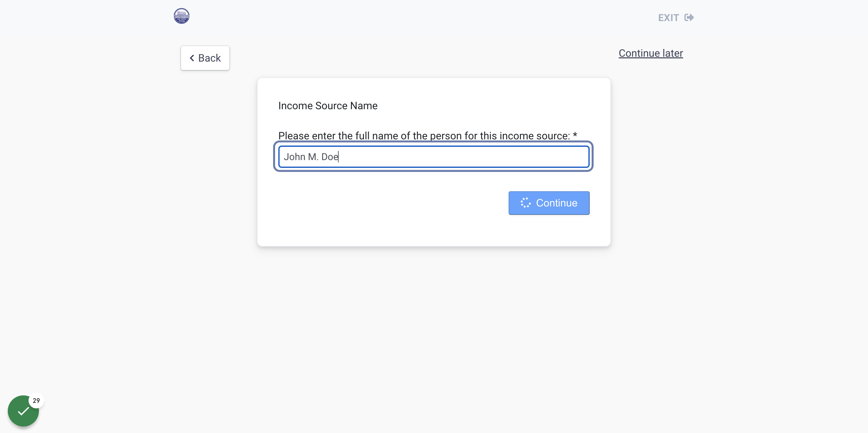
Task: Click the green checkmark badge button
Action: 23,411
